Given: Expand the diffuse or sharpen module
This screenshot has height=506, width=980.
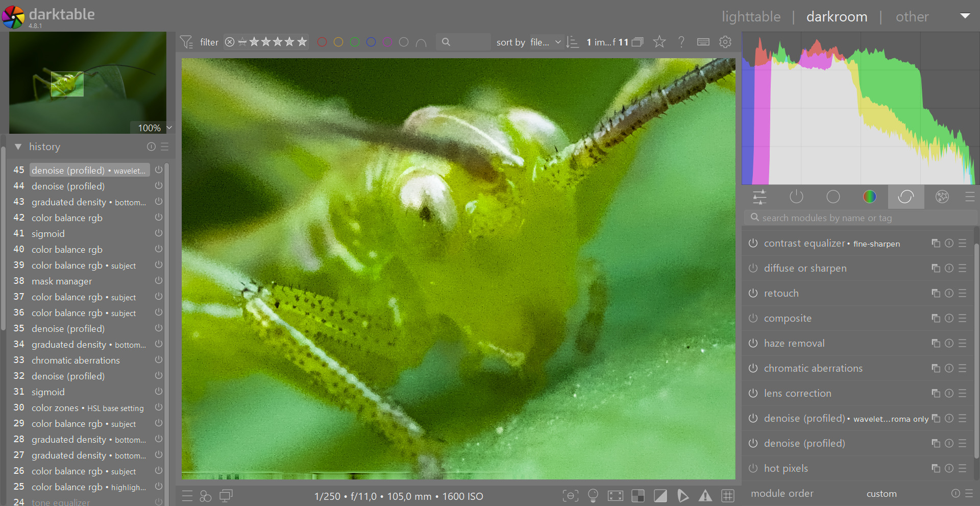Looking at the screenshot, I should coord(805,268).
